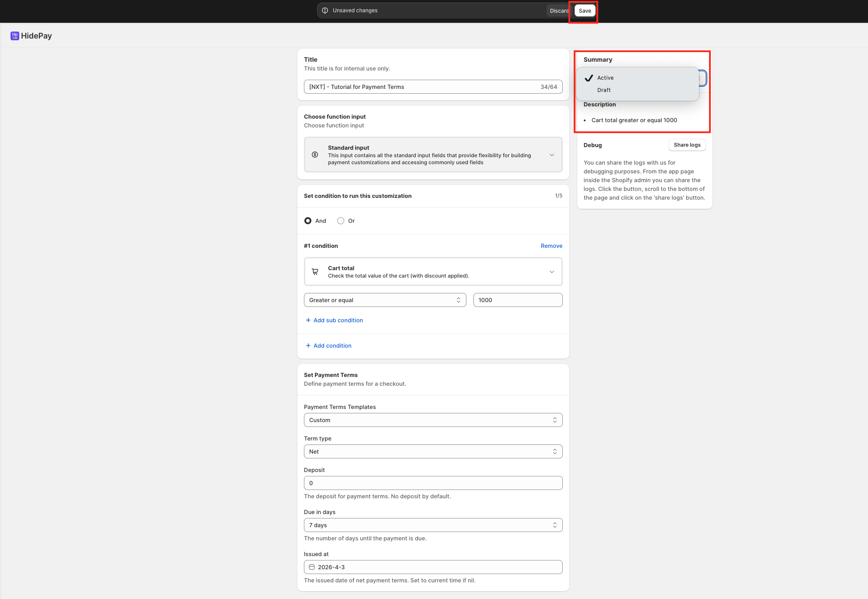Click the Standard input dollar icon

click(315, 155)
